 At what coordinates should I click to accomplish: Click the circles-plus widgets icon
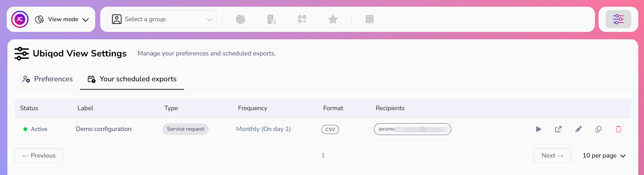pyautogui.click(x=302, y=19)
